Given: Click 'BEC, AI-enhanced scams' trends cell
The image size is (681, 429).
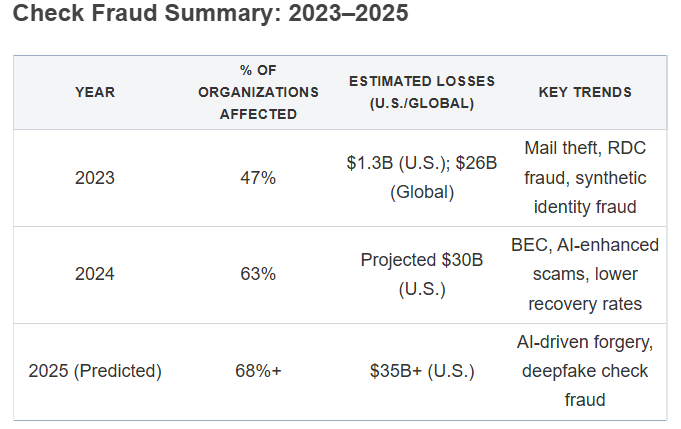Looking at the screenshot, I should point(585,259).
